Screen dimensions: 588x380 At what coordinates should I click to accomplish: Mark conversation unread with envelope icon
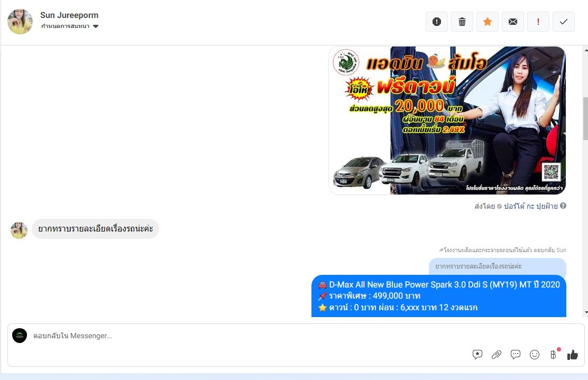tap(512, 22)
